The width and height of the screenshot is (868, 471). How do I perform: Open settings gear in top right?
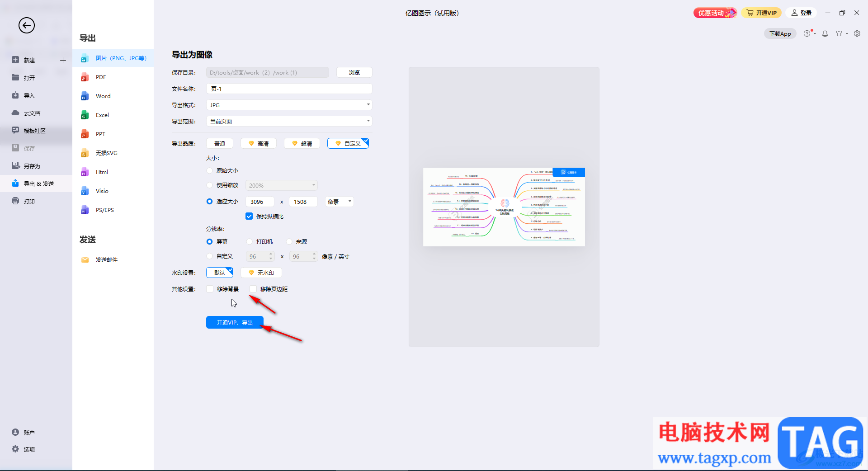click(857, 33)
